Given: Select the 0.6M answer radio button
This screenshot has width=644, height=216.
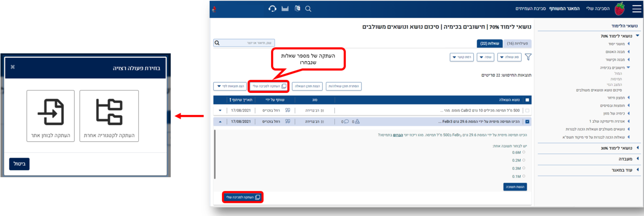Looking at the screenshot, I should [x=524, y=152].
